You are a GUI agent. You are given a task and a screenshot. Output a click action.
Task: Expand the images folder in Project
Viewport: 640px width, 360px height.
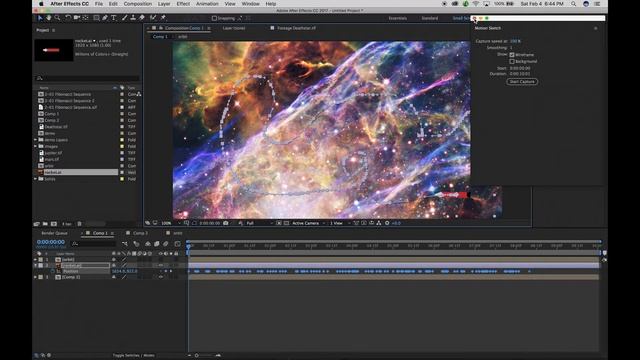36,147
